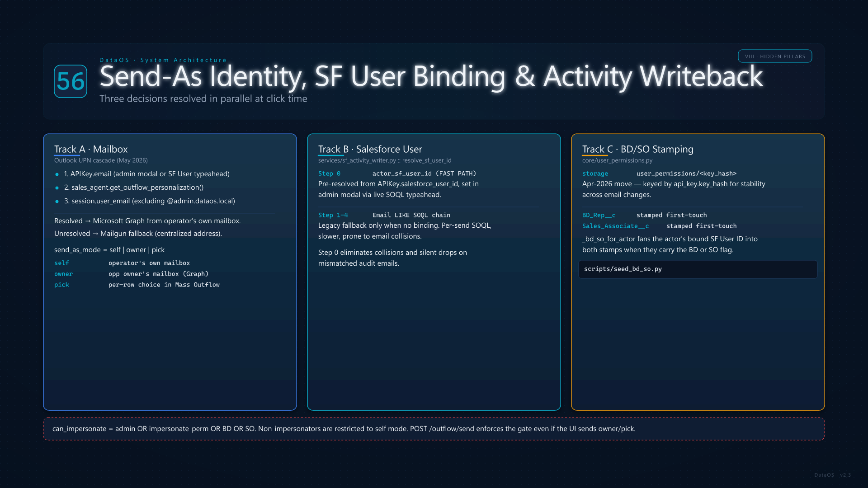Click the 'Sales_Associate__c' field name

coord(616,226)
